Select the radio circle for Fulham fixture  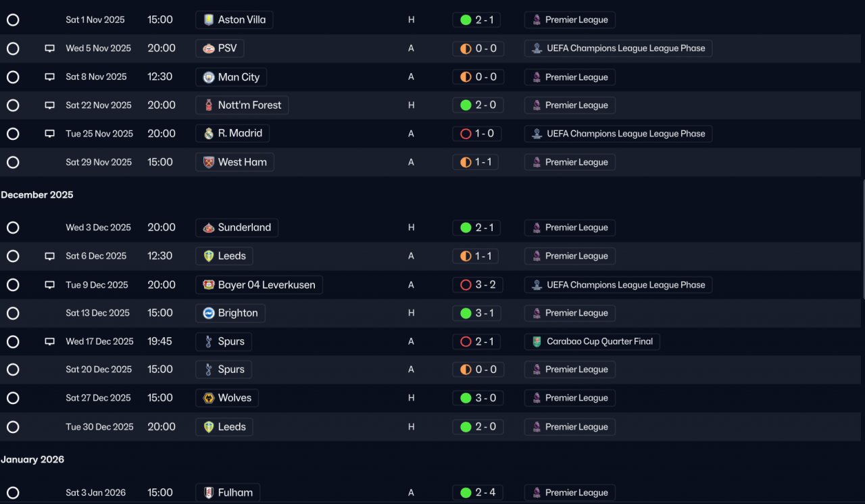point(13,493)
